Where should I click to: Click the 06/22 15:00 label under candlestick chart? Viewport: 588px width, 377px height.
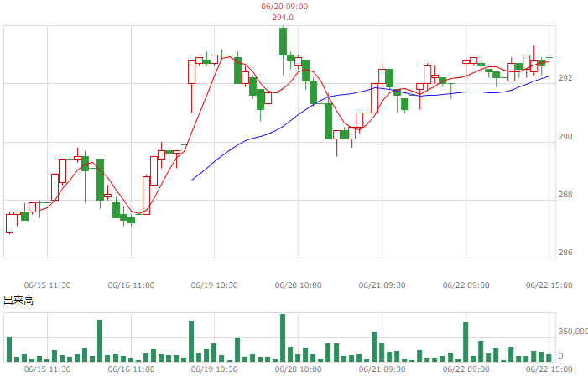(549, 285)
